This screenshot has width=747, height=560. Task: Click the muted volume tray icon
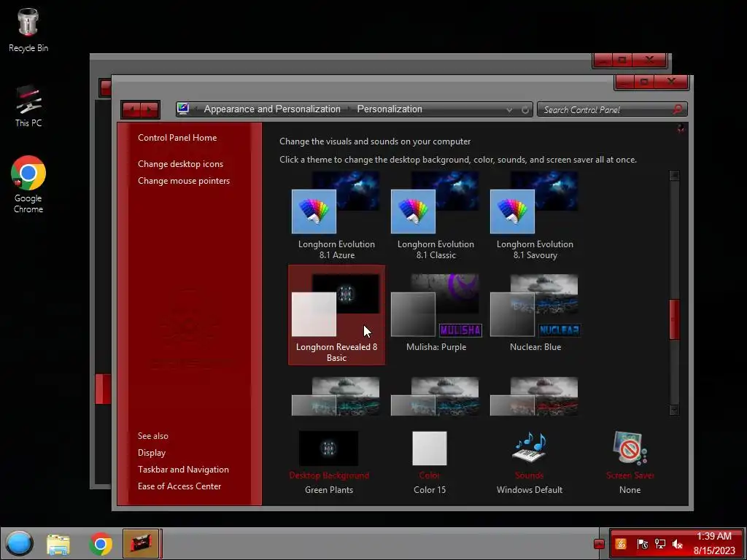[x=678, y=544]
